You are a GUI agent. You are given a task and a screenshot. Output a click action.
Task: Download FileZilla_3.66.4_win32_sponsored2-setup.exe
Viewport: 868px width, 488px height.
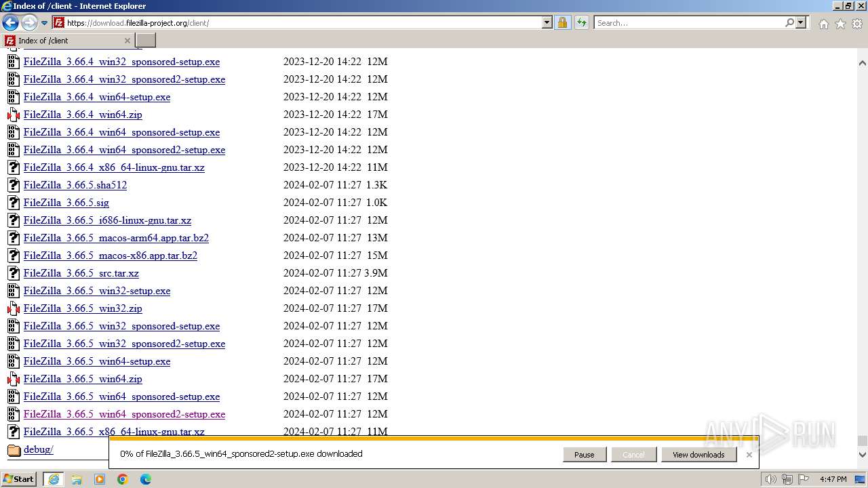(x=124, y=79)
